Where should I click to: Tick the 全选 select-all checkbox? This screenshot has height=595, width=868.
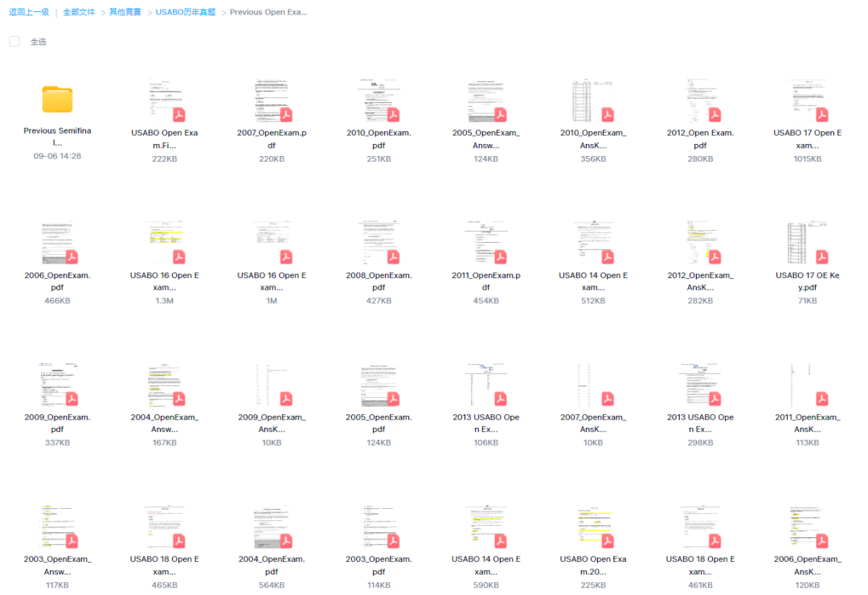coord(14,42)
